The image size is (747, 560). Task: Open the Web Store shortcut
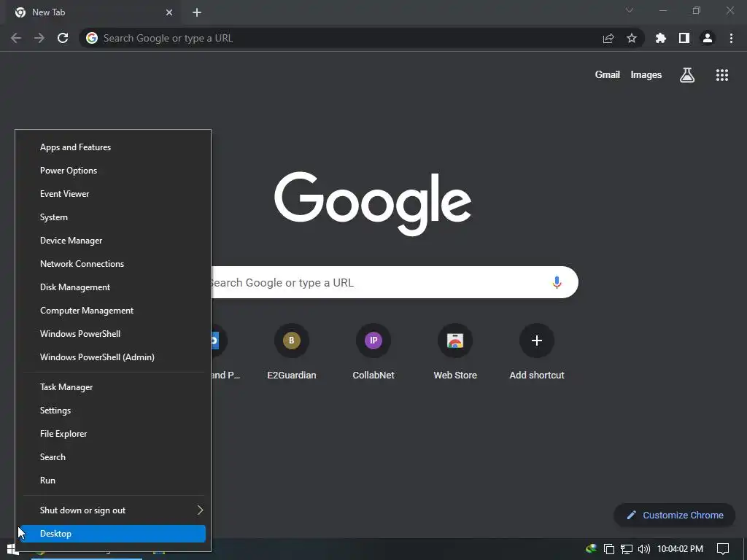coord(455,351)
